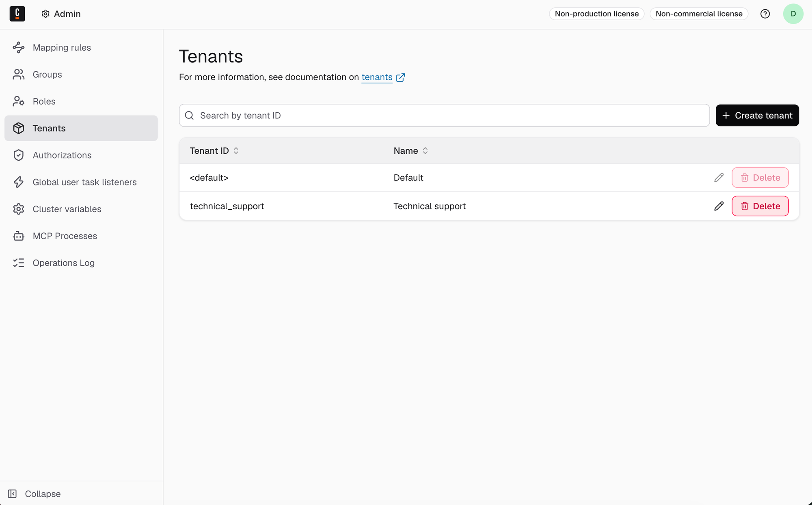
Task: Sort by Name column arrows
Action: click(x=425, y=150)
